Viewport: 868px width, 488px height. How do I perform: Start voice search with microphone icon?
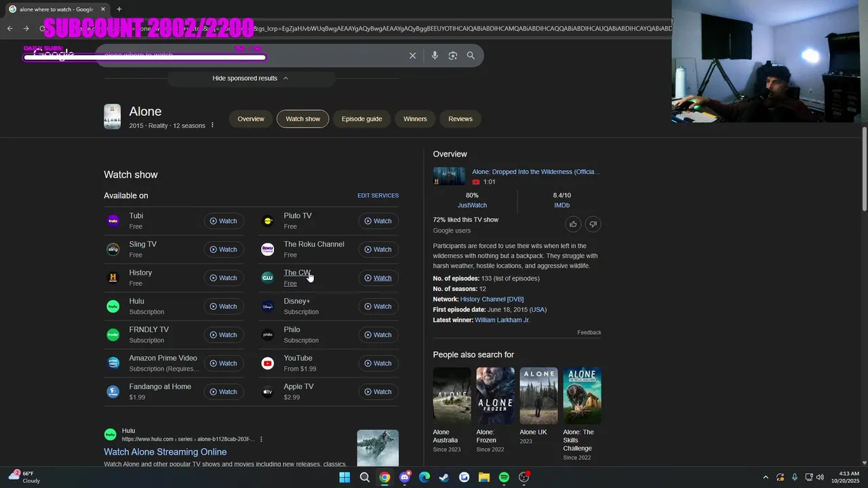pyautogui.click(x=435, y=56)
